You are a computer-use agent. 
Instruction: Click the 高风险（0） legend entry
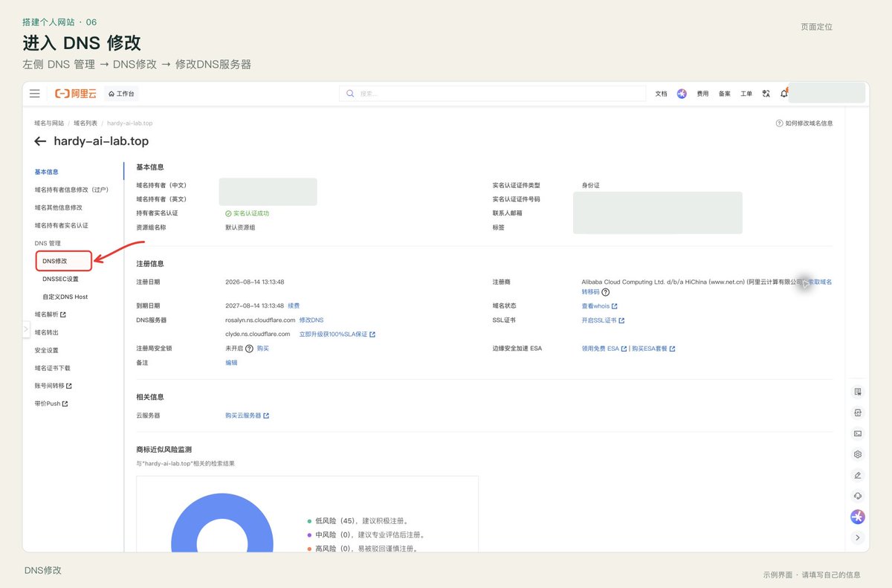362,549
